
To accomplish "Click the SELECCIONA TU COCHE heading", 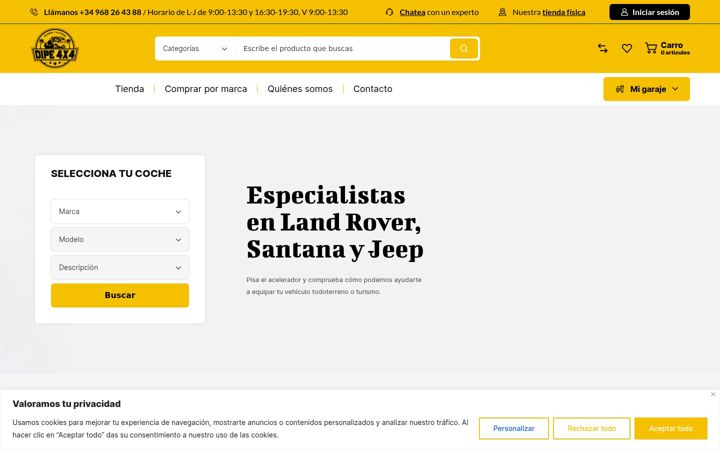I will 111,174.
